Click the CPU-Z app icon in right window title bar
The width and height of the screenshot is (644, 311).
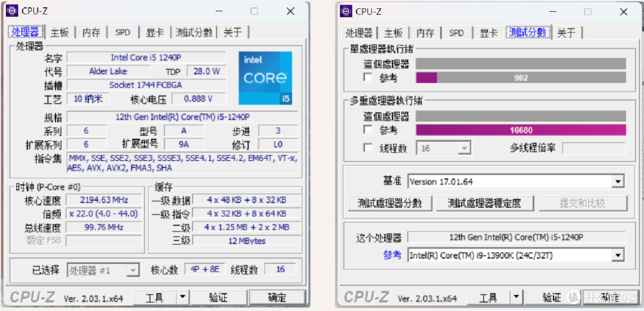(x=346, y=11)
